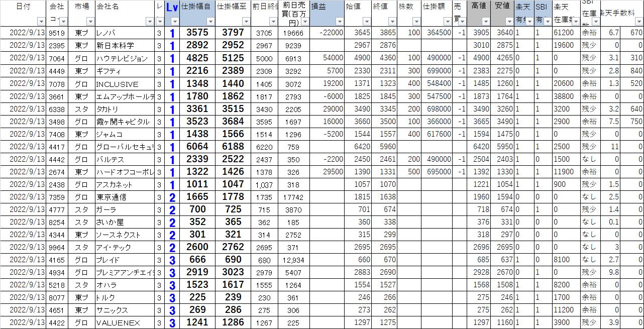Select the company name バルテス

tap(110, 159)
